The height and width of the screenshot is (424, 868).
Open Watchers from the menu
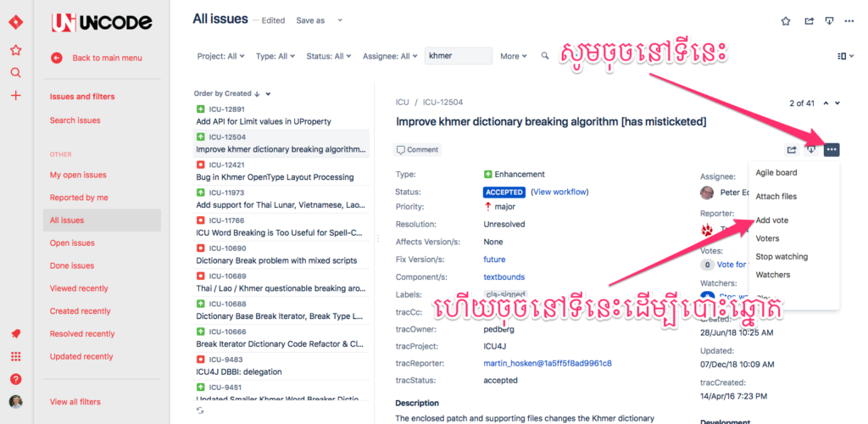click(x=771, y=275)
